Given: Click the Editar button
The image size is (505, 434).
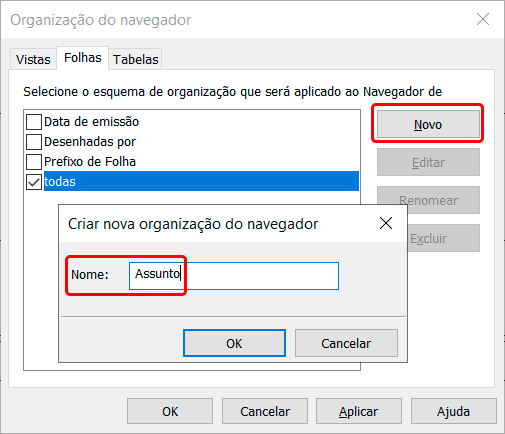Looking at the screenshot, I should [x=428, y=162].
